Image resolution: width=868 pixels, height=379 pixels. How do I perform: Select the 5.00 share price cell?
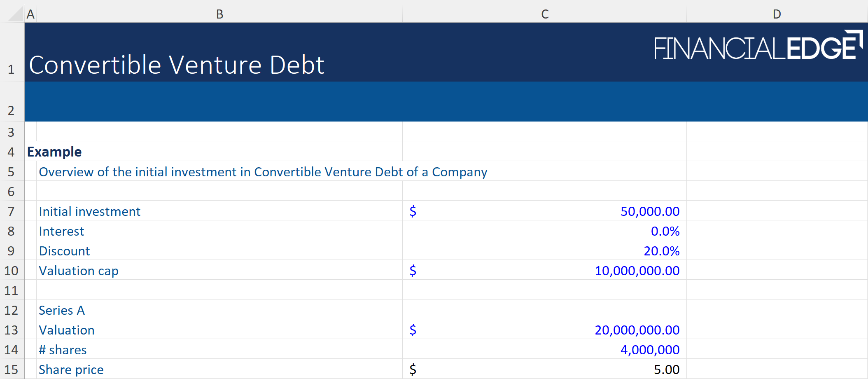tap(666, 370)
